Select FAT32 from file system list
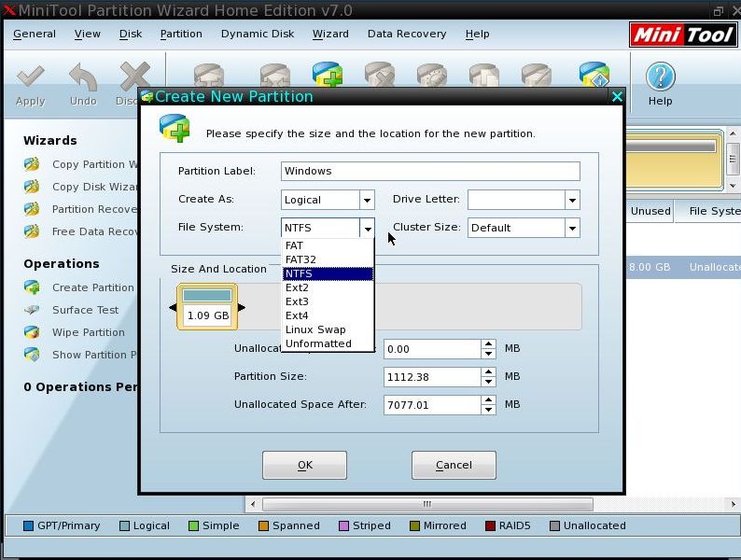Viewport: 741px width, 560px height. coord(328,259)
